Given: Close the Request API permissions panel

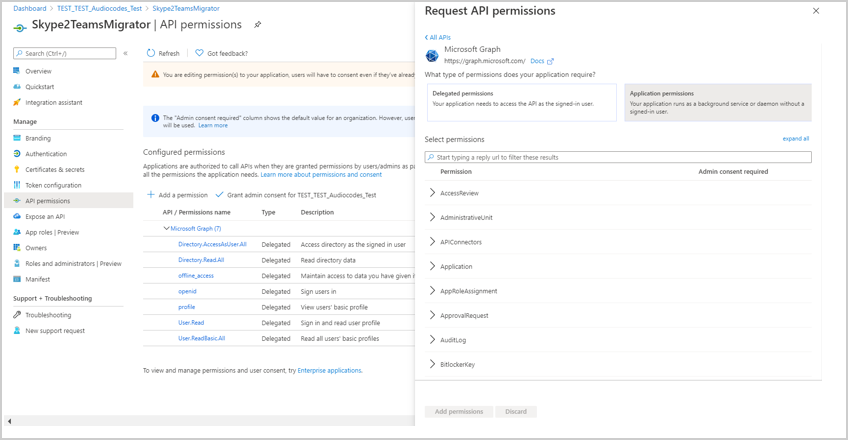Looking at the screenshot, I should pos(816,11).
